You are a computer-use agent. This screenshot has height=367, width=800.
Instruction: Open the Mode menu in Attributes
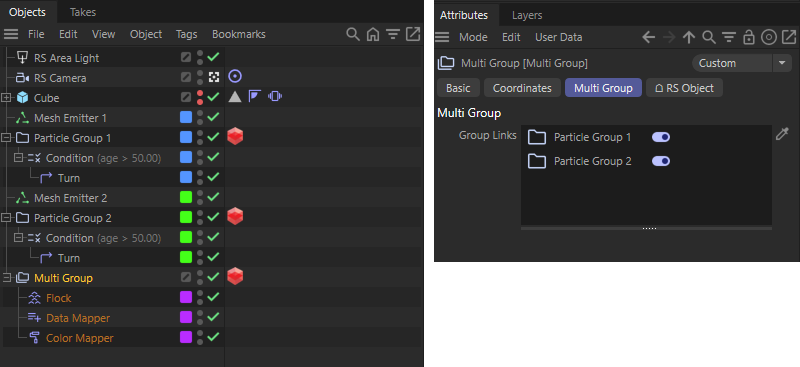click(473, 37)
